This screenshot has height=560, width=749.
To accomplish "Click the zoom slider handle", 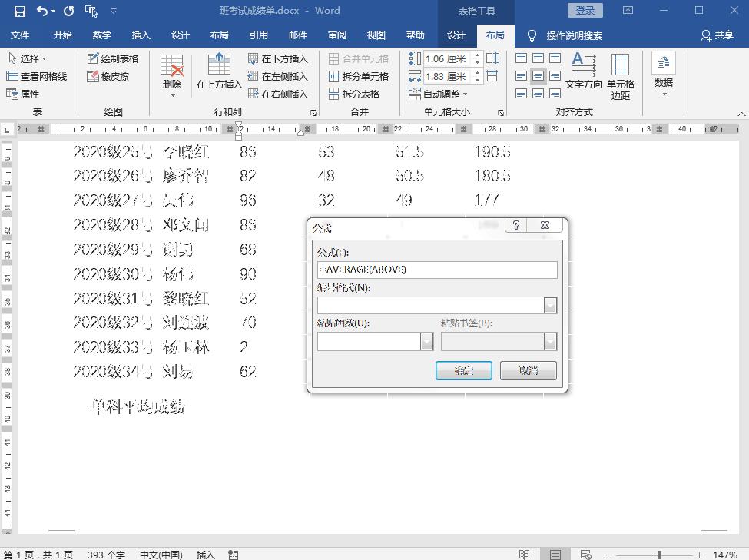I will pyautogui.click(x=659, y=555).
